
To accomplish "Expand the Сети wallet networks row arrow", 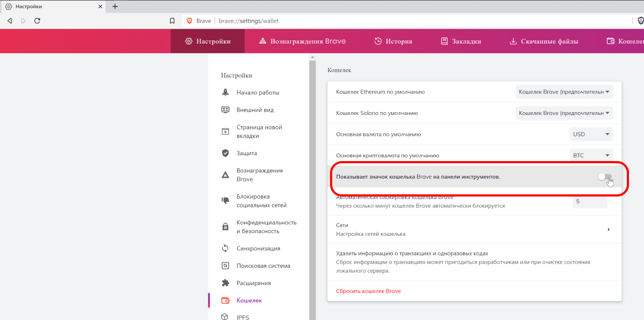I will pyautogui.click(x=609, y=229).
